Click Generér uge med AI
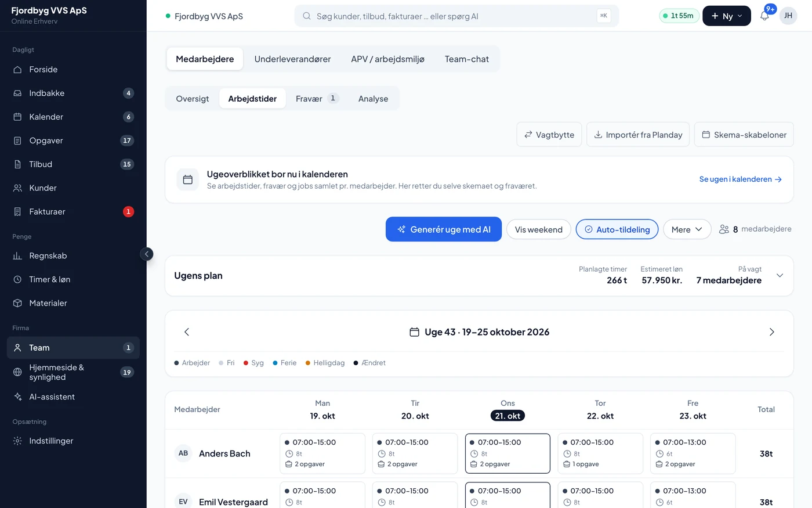Viewport: 812px width, 508px height. [444, 229]
